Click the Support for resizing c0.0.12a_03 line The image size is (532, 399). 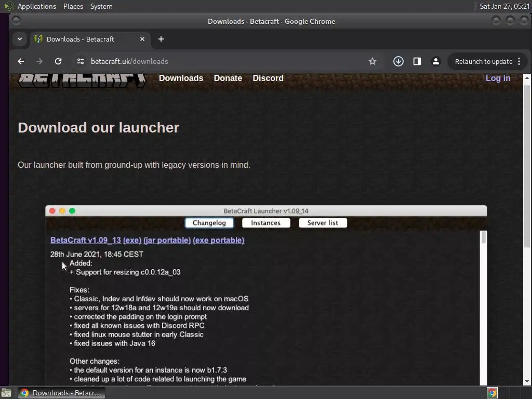click(x=125, y=272)
